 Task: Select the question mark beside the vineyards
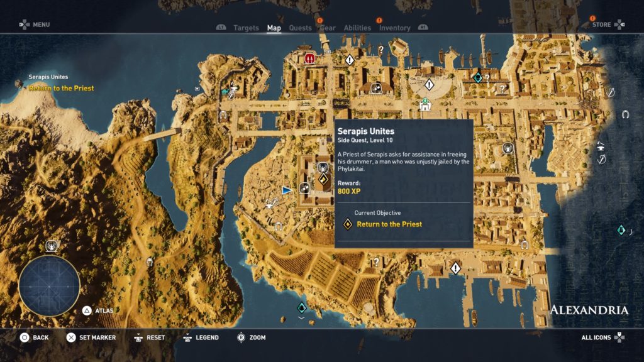click(x=376, y=261)
